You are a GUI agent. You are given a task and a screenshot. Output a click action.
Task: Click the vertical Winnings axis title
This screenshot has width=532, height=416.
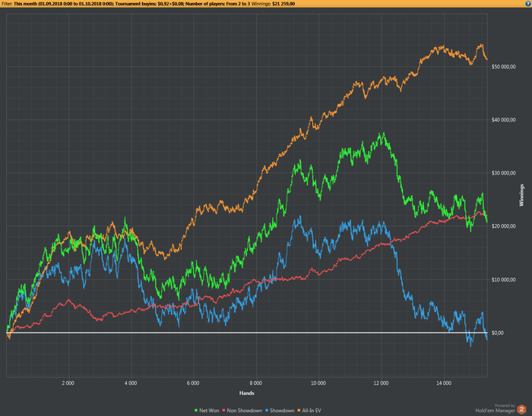(x=521, y=195)
